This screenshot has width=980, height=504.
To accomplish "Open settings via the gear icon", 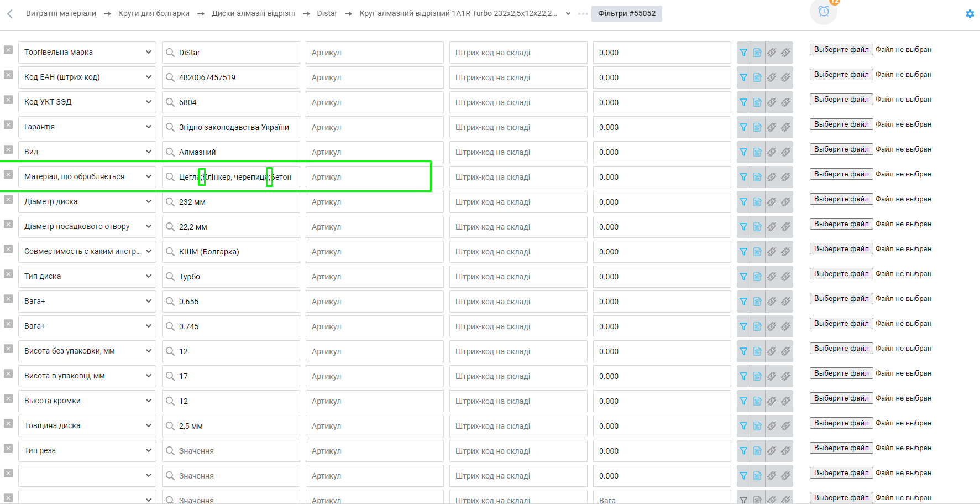I will coord(969,14).
